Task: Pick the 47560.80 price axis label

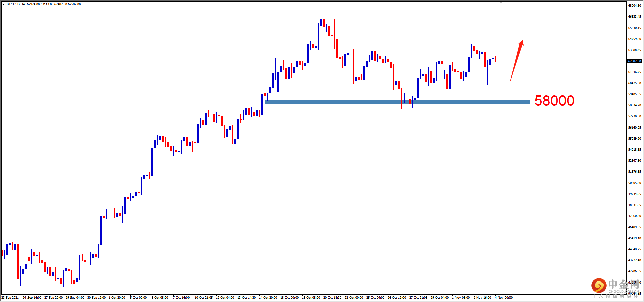Action: pyautogui.click(x=635, y=216)
